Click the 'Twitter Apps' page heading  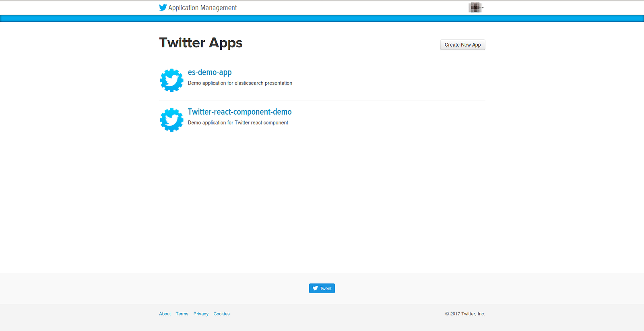201,43
